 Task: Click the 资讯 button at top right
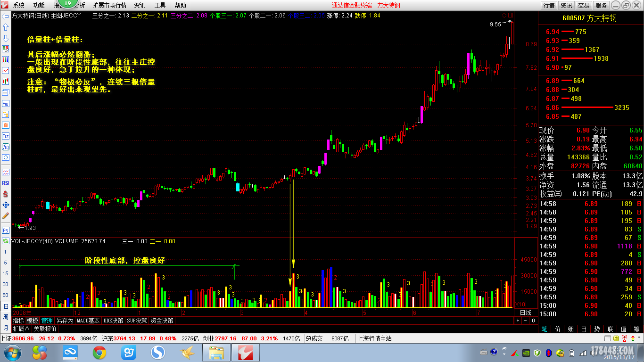pos(566,5)
